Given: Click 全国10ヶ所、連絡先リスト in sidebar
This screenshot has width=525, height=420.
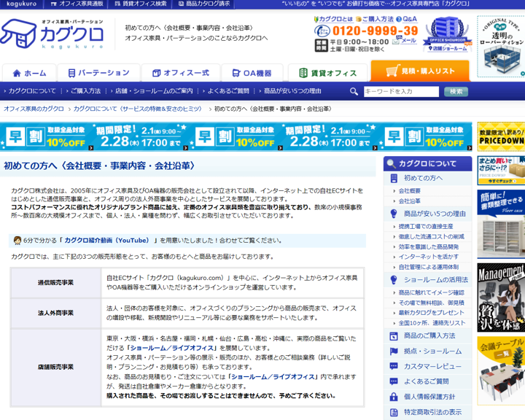Looking at the screenshot, I should click(432, 323).
